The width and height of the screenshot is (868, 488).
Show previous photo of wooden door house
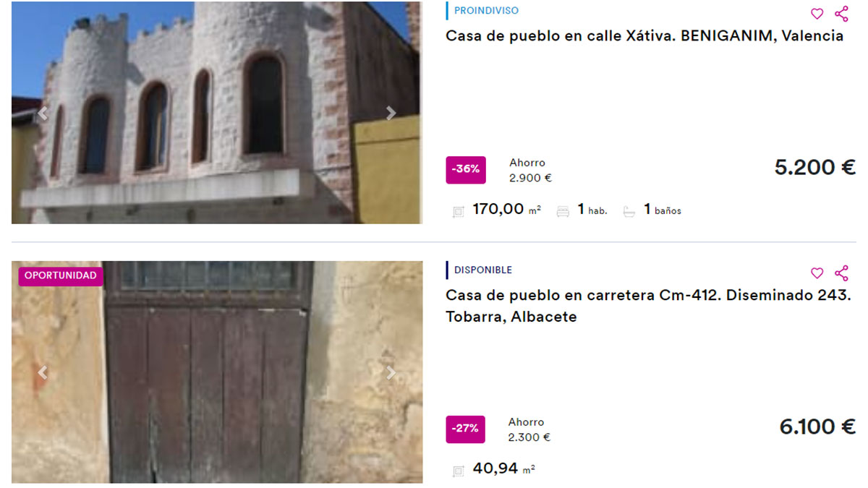coord(43,373)
